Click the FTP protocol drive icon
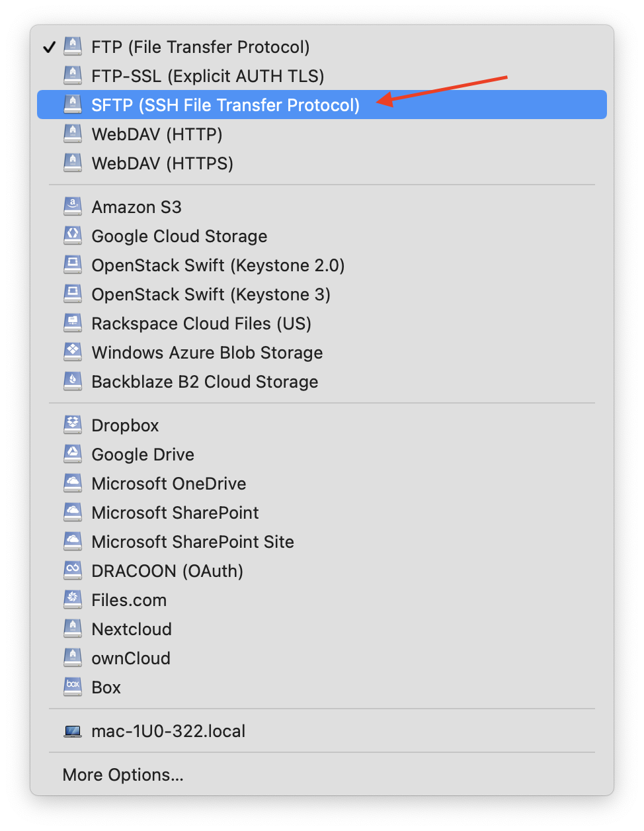Viewport: 644px width, 831px height. (x=73, y=46)
